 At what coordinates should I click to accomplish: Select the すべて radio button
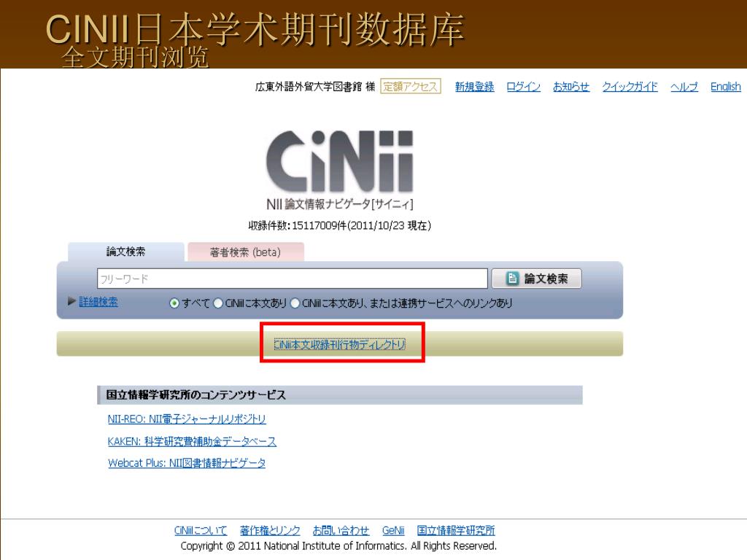[174, 303]
